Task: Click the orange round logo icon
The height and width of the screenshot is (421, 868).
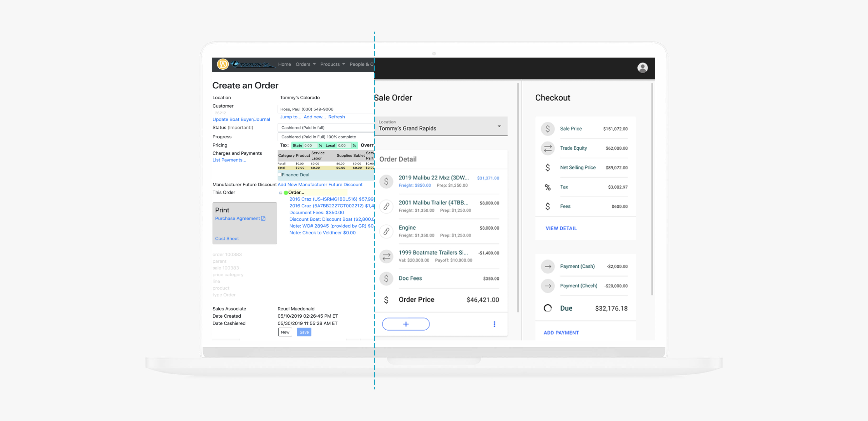Action: 223,64
